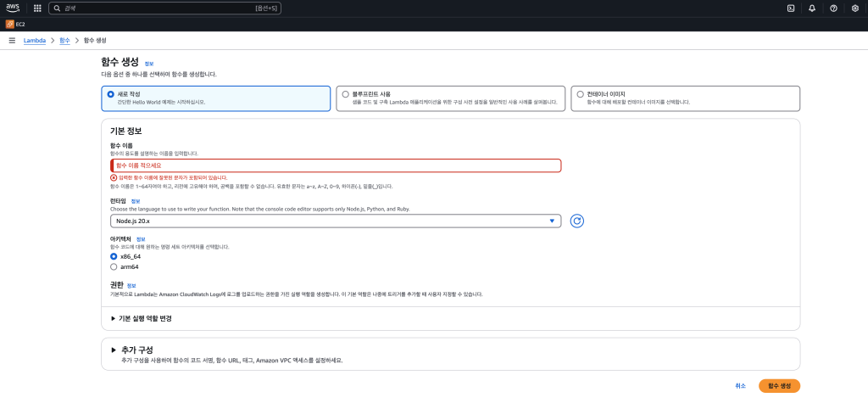This screenshot has width=868, height=403.
Task: Open the Node.js 20.x runtime dropdown
Action: pyautogui.click(x=336, y=221)
